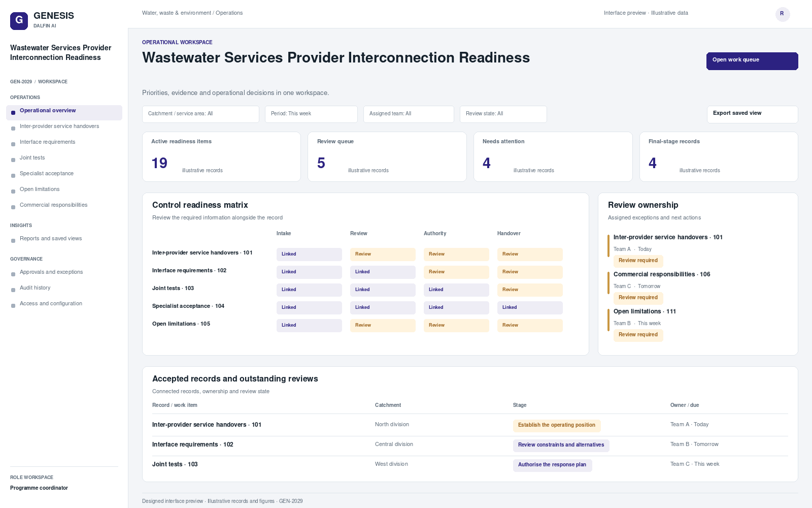Click Export saved view button
Viewport: 812px width, 508px height.
752,114
